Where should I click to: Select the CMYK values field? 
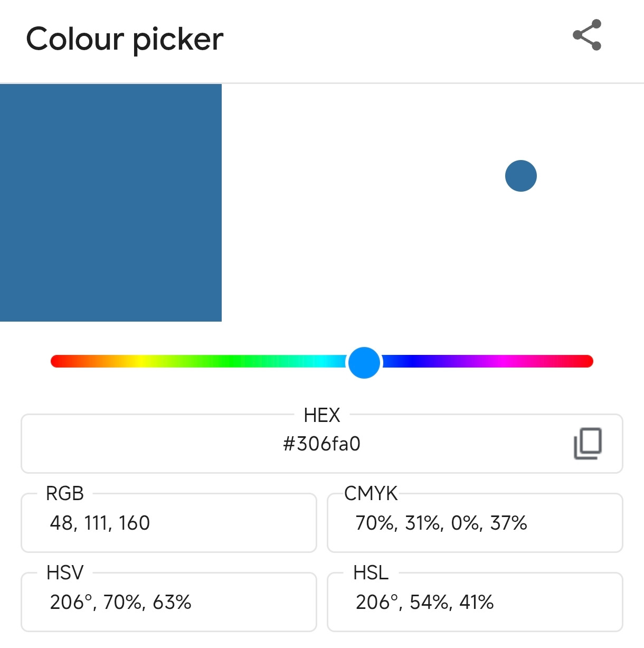click(441, 523)
